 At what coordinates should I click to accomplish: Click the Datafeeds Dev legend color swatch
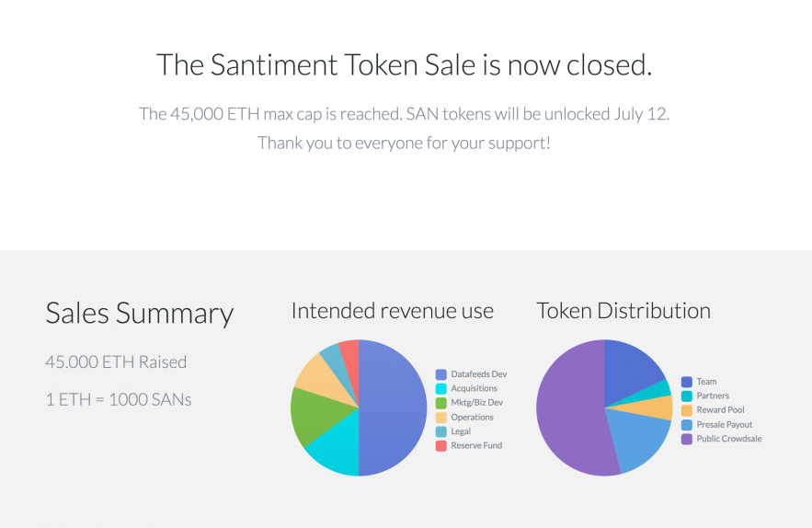(x=441, y=374)
